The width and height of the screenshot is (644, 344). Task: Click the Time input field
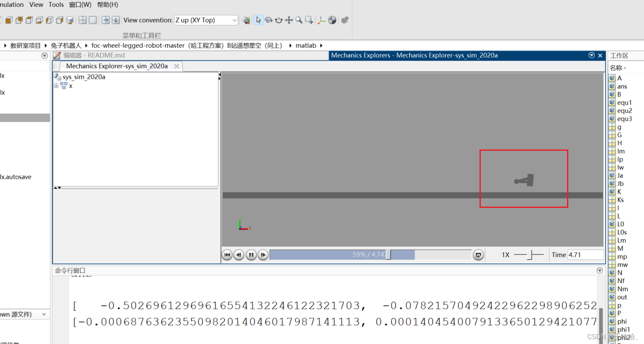click(586, 255)
